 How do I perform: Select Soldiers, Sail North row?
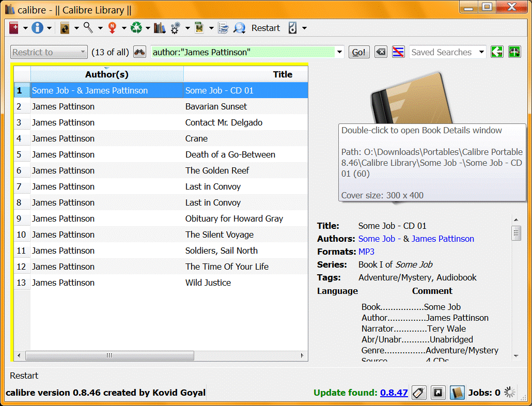(161, 251)
